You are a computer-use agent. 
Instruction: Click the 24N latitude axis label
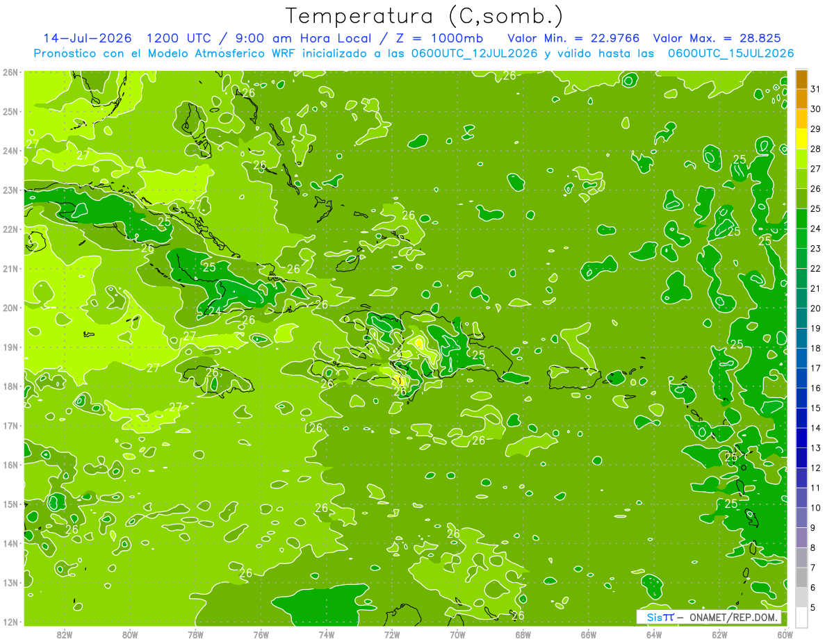pyautogui.click(x=10, y=151)
